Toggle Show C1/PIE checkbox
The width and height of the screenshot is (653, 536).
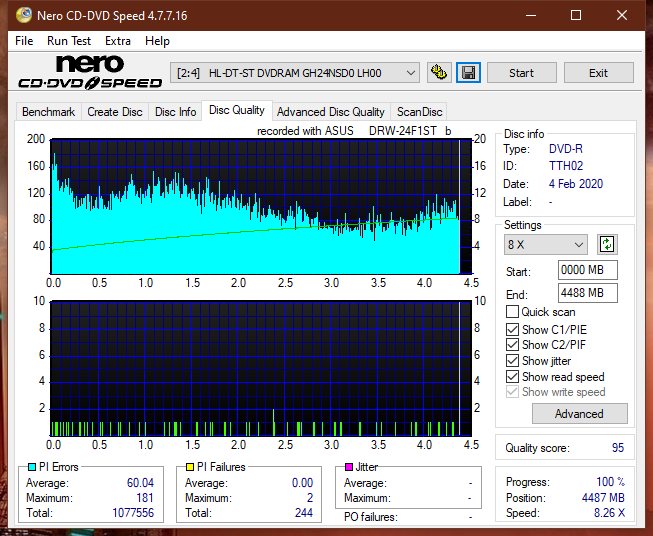coord(512,330)
